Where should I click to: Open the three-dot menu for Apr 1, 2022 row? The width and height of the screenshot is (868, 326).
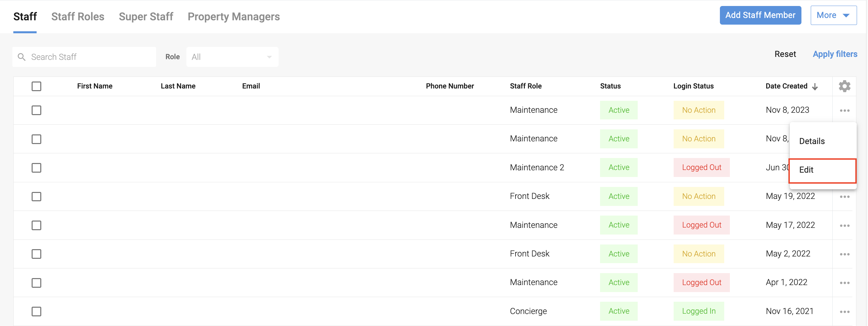coord(844,283)
